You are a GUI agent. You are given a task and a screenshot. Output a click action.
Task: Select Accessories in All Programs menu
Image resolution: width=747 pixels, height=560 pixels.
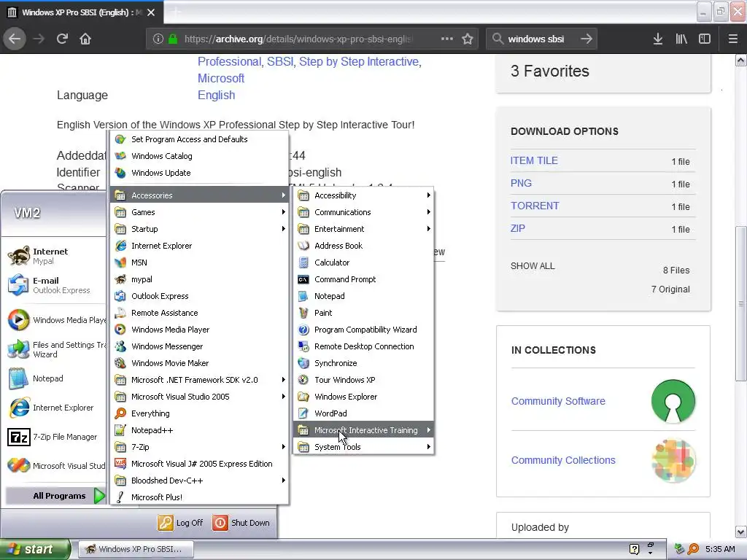click(x=200, y=195)
